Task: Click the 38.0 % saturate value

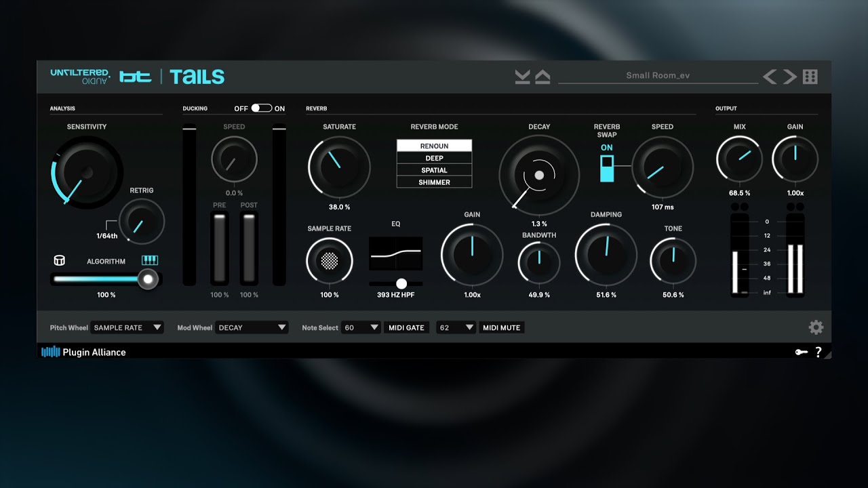Action: 339,207
